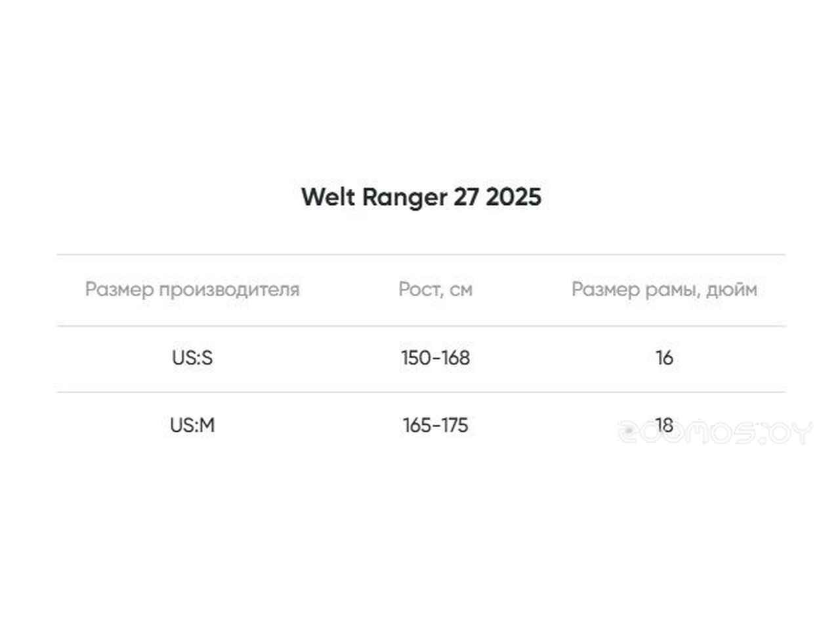
Task: Click the unit "см" in the height header
Action: tap(461, 289)
